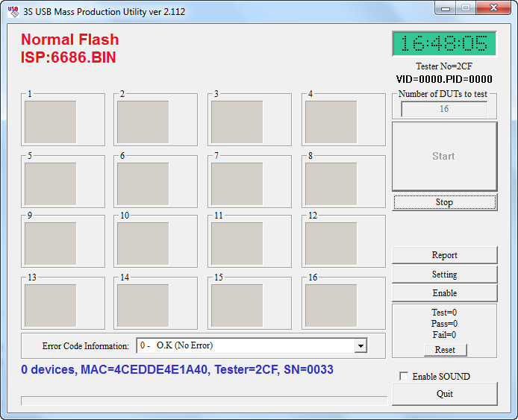
Task: Click the 3S USB app icon in title bar
Action: pyautogui.click(x=13, y=11)
